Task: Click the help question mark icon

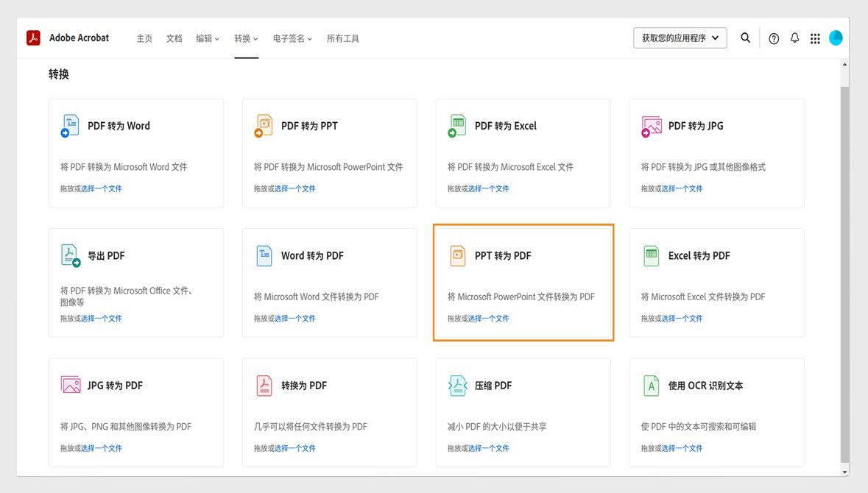Action: pos(774,38)
